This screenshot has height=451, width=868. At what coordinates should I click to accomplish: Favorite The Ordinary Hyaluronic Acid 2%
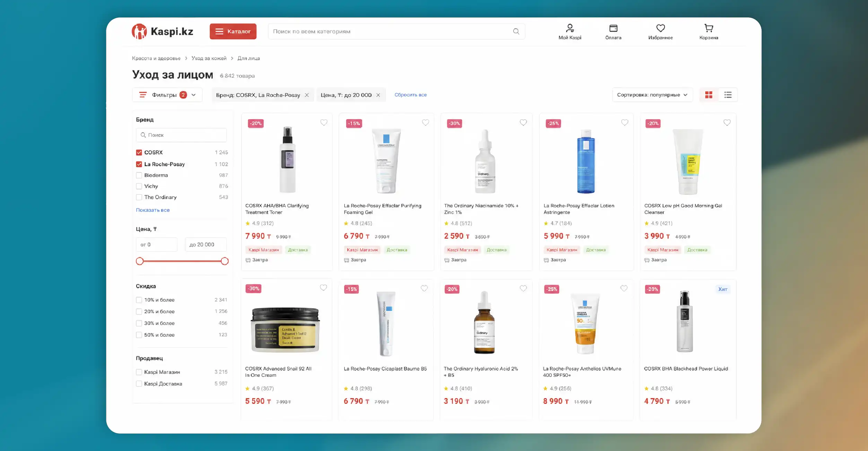523,288
